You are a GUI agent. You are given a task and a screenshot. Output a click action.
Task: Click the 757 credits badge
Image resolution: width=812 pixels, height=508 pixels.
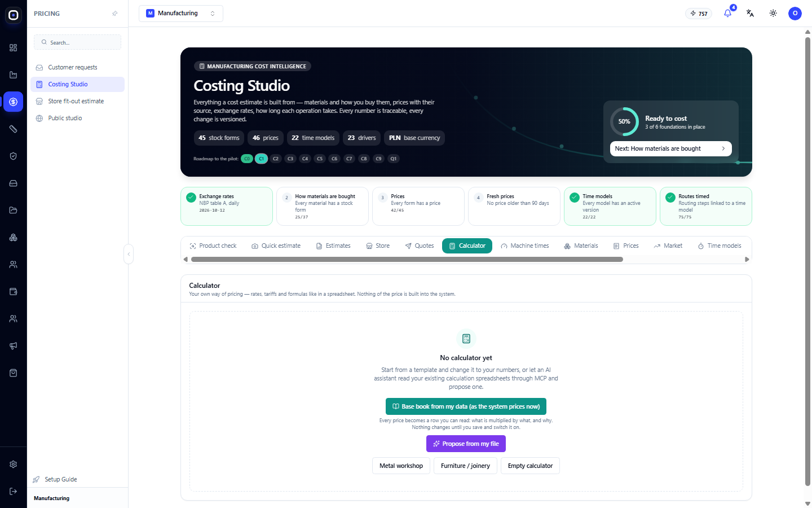[699, 14]
